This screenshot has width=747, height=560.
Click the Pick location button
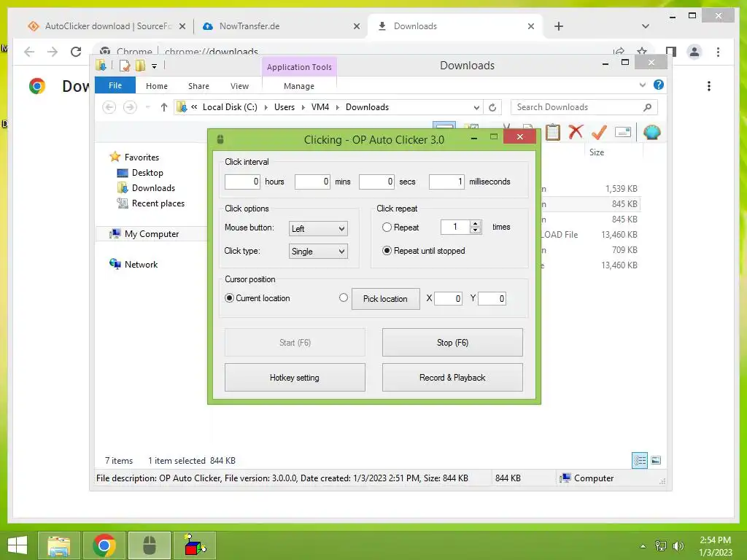coord(386,299)
